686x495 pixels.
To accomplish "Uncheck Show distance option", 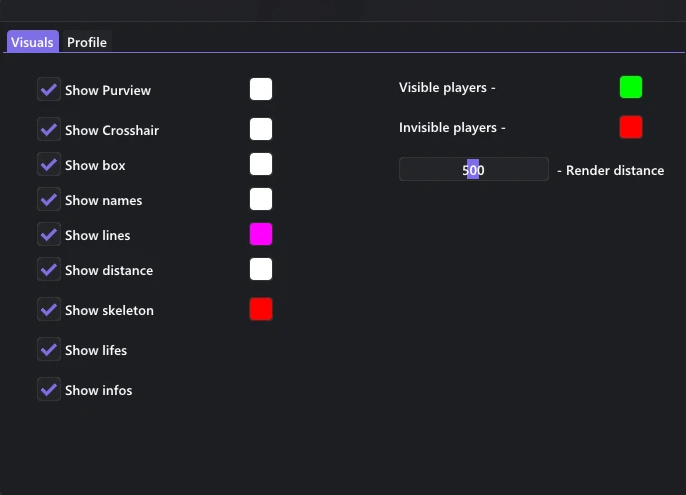I will (x=49, y=270).
